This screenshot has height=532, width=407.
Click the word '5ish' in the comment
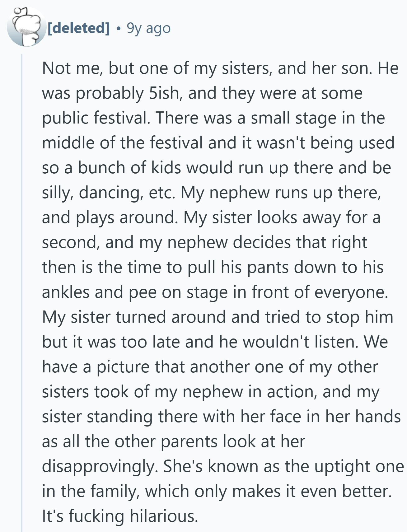(165, 93)
